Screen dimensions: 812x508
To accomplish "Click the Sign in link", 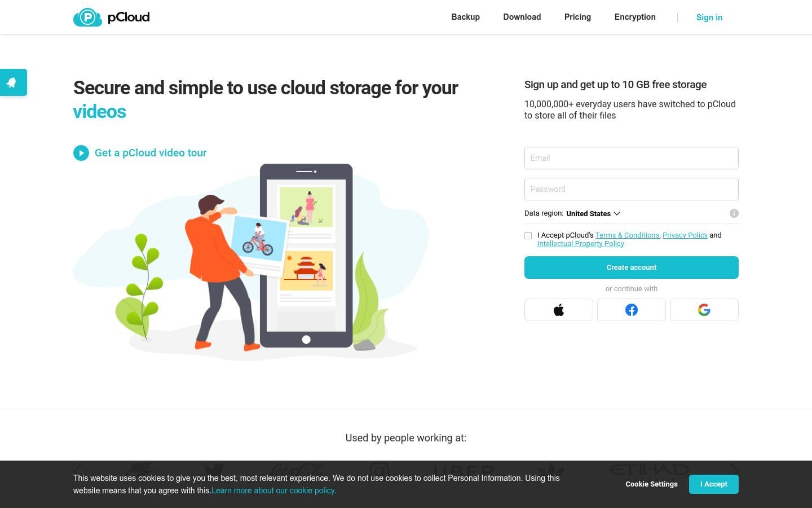I will (709, 17).
